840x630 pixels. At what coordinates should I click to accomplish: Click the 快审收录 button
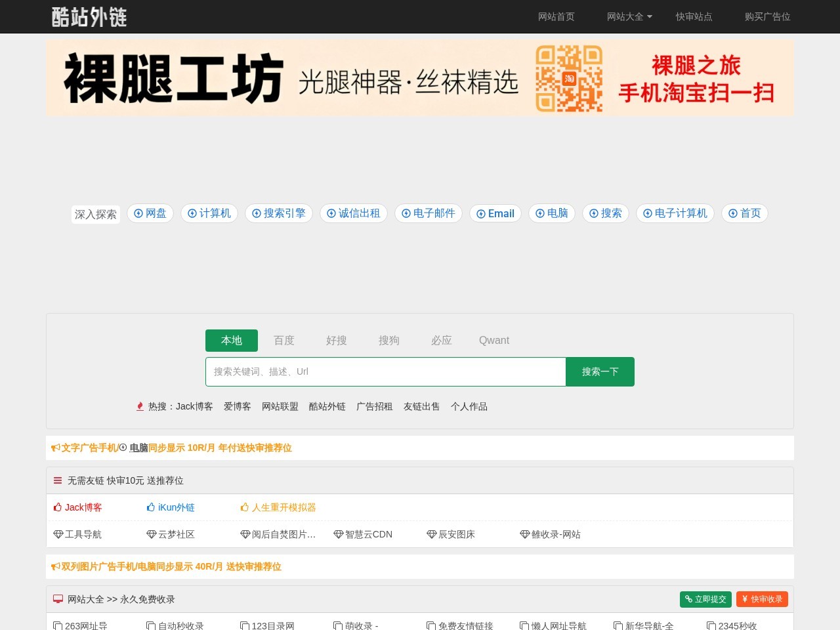pyautogui.click(x=761, y=599)
